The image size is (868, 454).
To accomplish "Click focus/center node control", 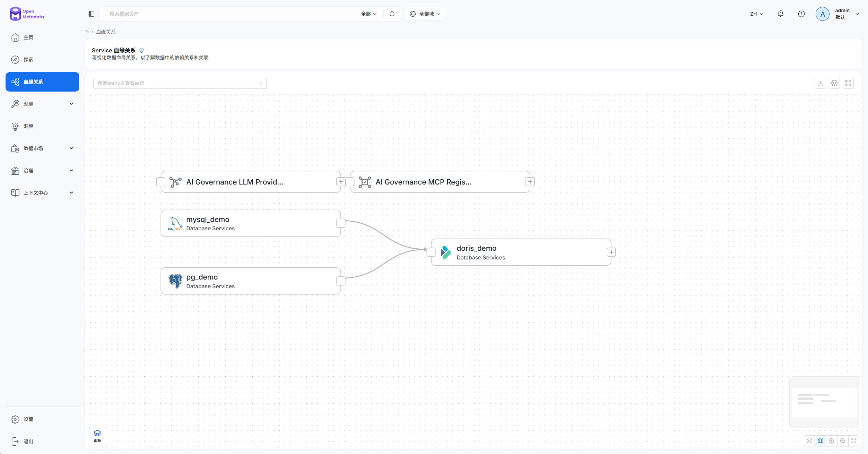I will [809, 441].
